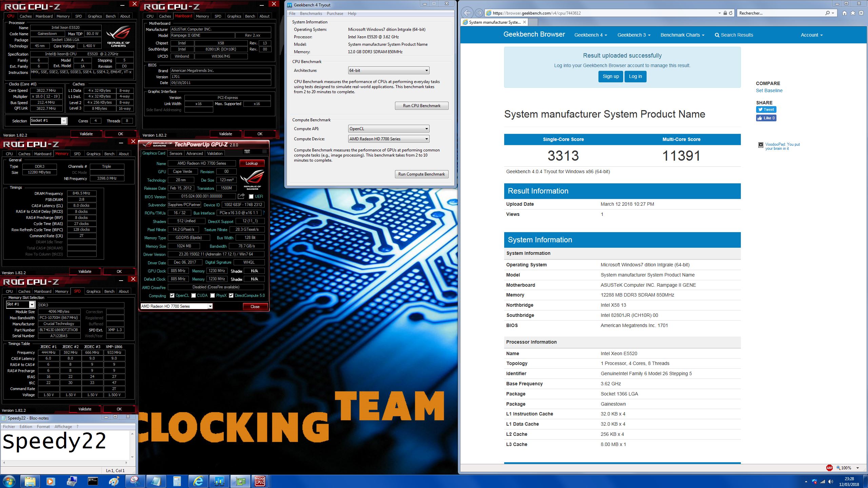Expand the Geekbench 4 navigation dropdown
The height and width of the screenshot is (488, 868).
(x=590, y=35)
